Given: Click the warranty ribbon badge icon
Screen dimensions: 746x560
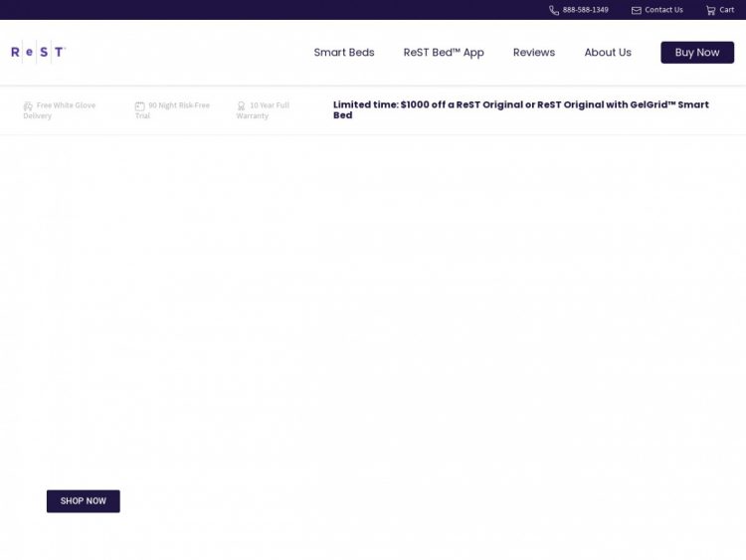Looking at the screenshot, I should click(x=241, y=105).
